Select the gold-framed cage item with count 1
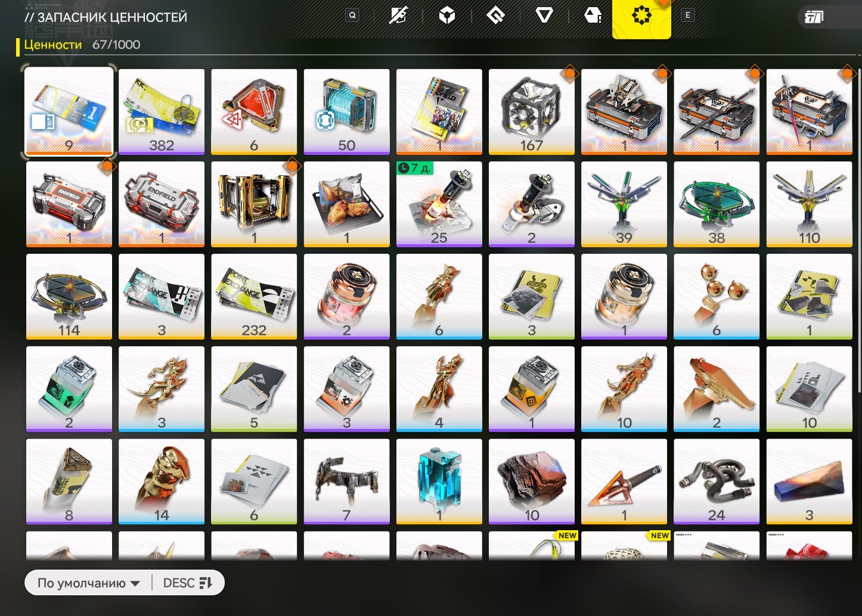862x616 pixels. point(254,204)
